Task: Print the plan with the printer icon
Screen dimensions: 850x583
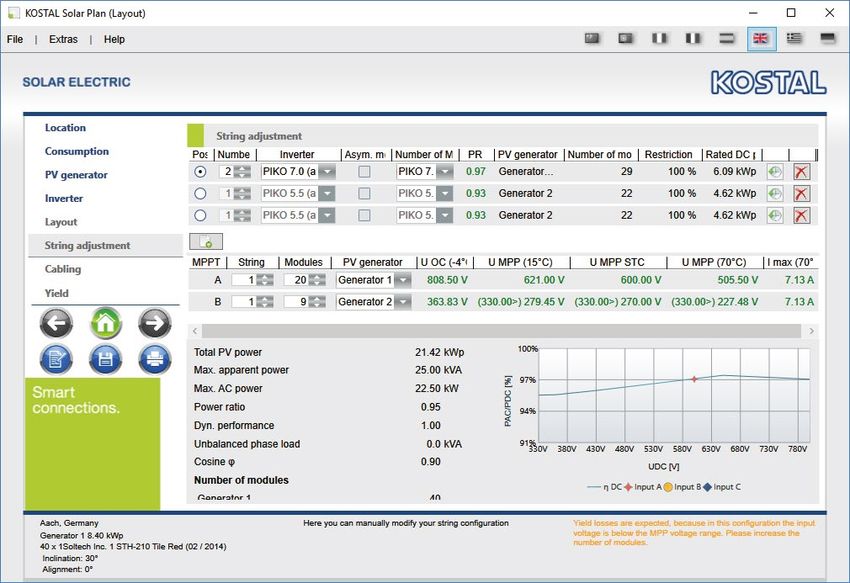Action: click(x=154, y=359)
